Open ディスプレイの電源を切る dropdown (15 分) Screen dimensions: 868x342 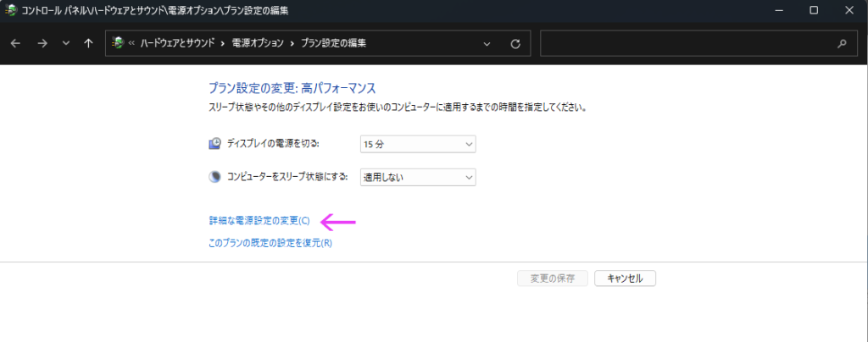click(x=418, y=144)
